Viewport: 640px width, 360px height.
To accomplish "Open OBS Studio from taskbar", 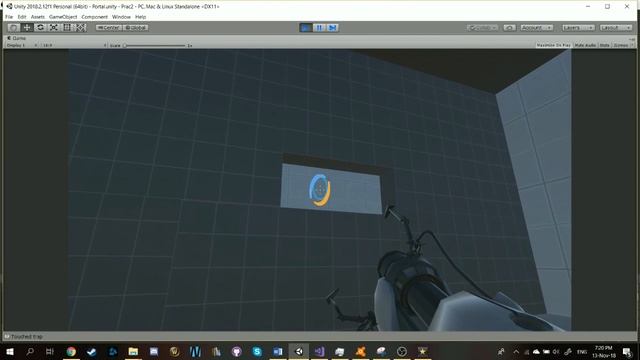I will 402,351.
